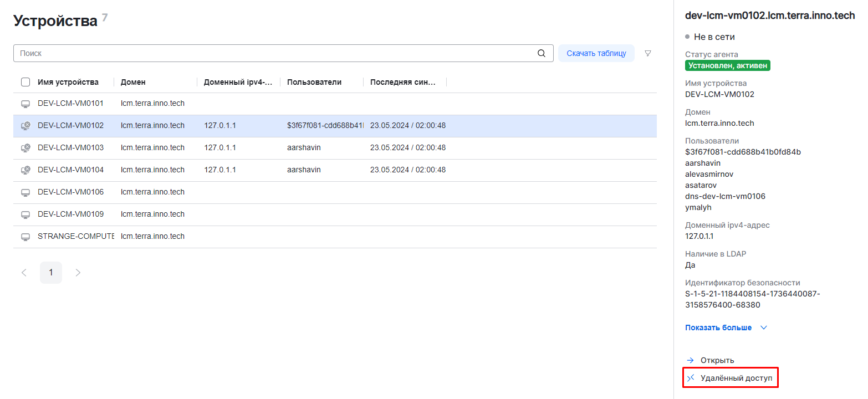
Task: Click the STRANGE-COMPUTE device icon
Action: coord(25,237)
